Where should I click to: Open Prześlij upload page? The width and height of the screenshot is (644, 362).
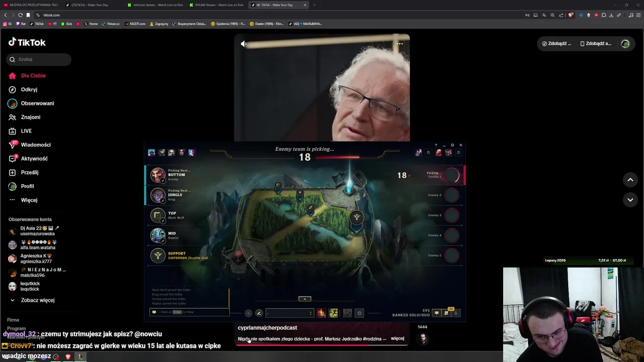click(23, 172)
